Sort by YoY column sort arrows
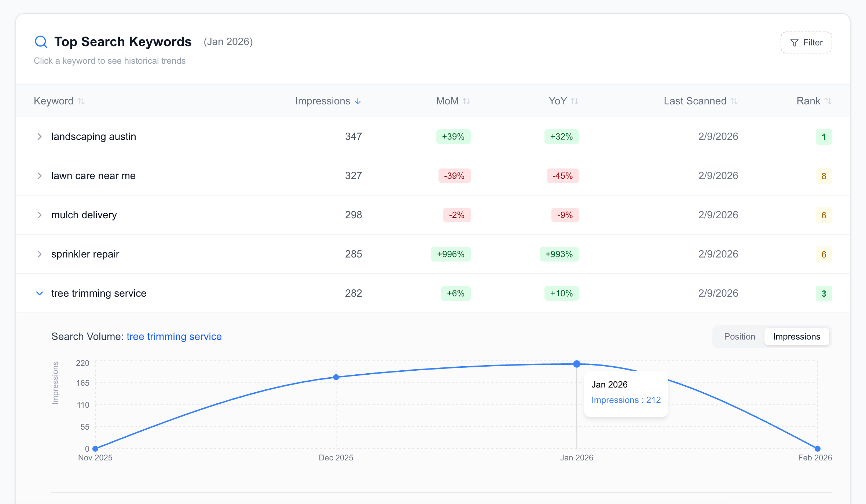 point(575,101)
